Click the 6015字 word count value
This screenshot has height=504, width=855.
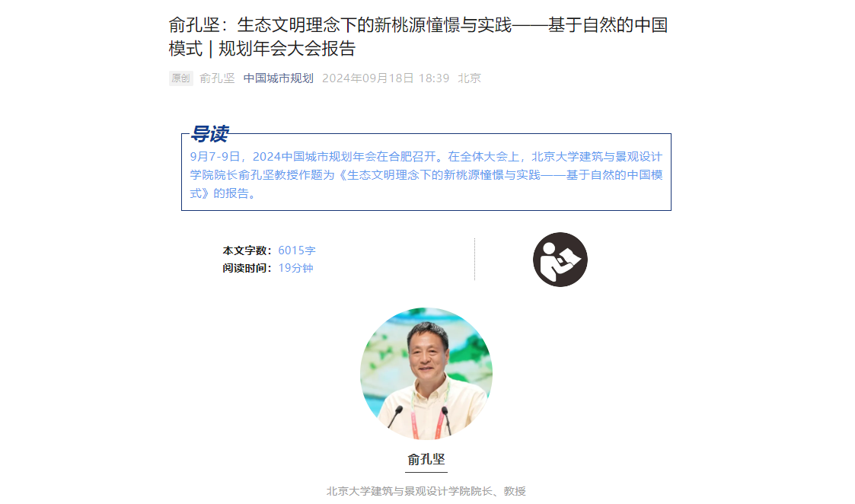pyautogui.click(x=297, y=250)
